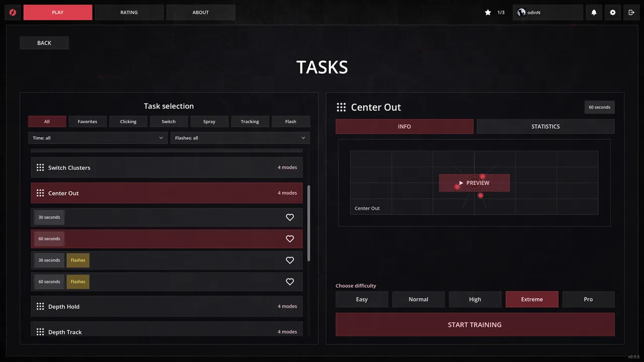Filter tasks by Spray
This screenshot has width=644, height=362.
coord(209,121)
